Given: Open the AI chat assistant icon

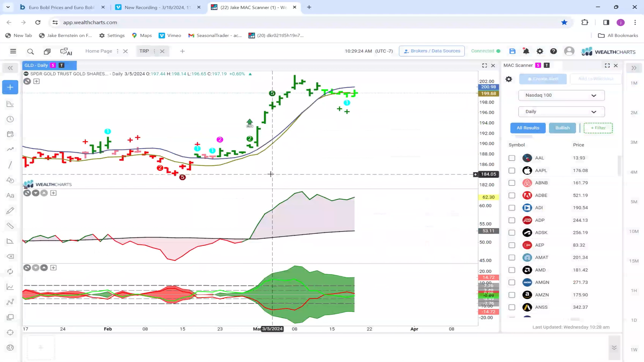Looking at the screenshot, I should (x=66, y=51).
